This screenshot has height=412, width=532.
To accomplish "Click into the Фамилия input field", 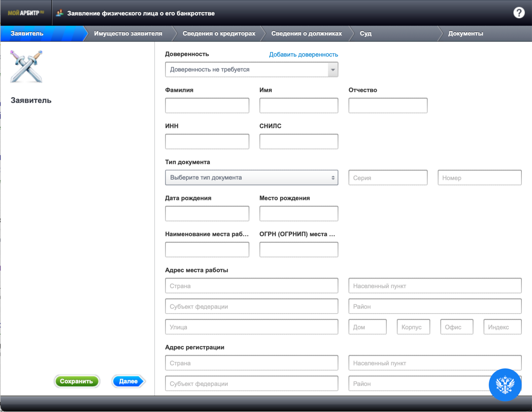I will pyautogui.click(x=207, y=106).
